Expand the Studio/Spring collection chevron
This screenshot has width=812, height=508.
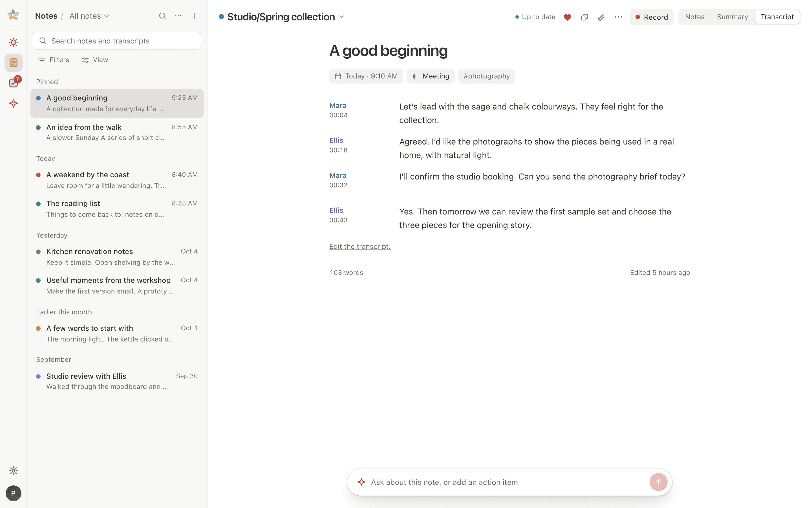[x=342, y=17]
